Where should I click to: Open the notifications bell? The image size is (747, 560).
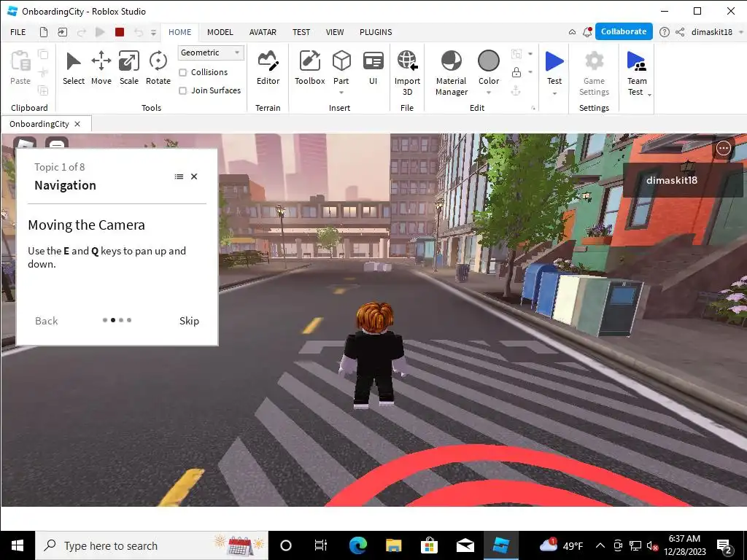click(x=587, y=32)
